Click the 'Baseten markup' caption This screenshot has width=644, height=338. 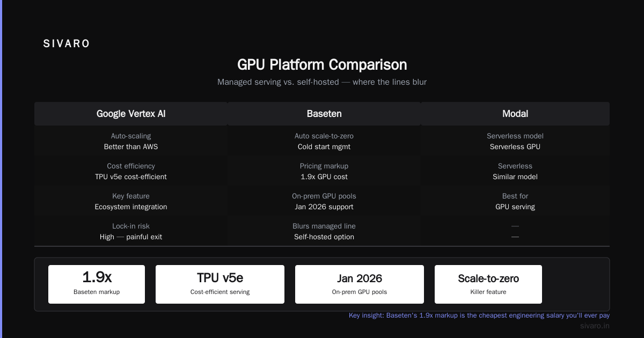[x=97, y=292]
